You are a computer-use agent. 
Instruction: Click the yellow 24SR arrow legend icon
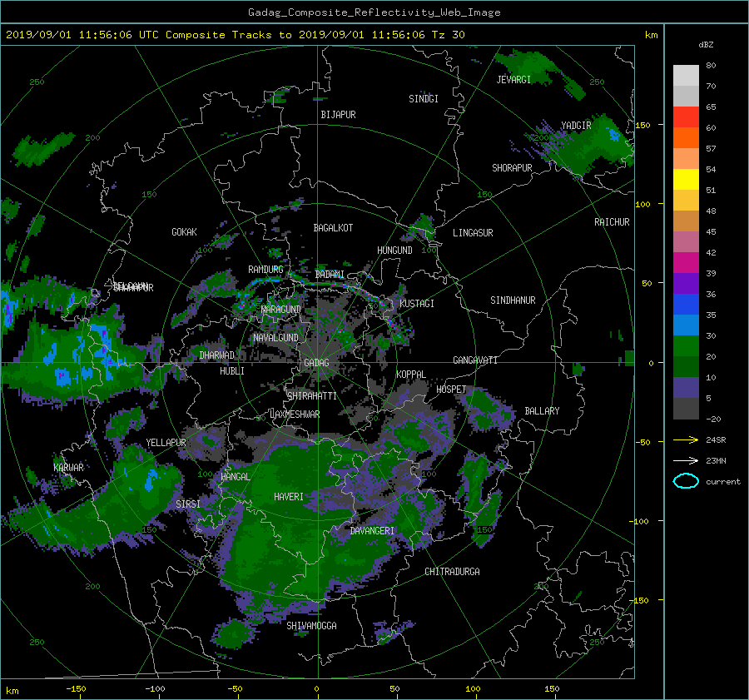pos(686,439)
